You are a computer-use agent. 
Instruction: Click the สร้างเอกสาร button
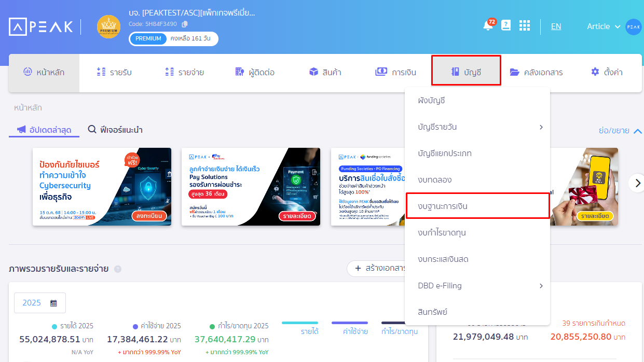tap(380, 268)
